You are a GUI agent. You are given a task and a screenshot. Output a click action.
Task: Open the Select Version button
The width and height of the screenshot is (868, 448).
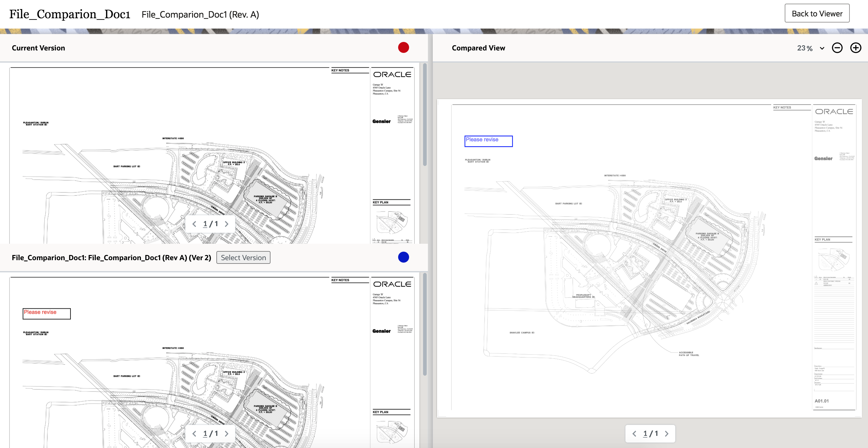243,257
